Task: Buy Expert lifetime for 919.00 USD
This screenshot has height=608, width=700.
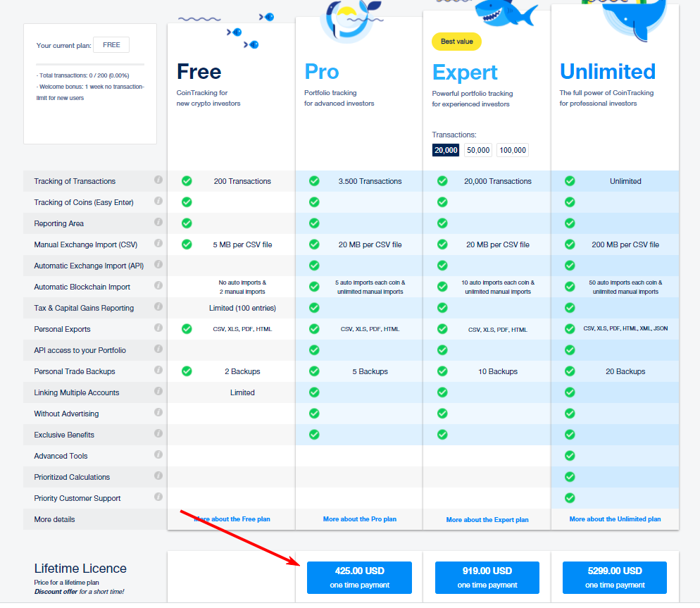Action: [487, 578]
